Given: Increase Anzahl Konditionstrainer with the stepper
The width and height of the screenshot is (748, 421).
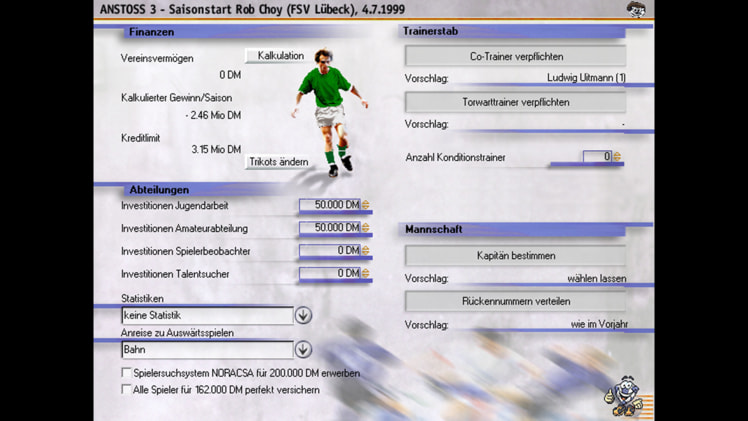Looking at the screenshot, I should click(x=617, y=156).
